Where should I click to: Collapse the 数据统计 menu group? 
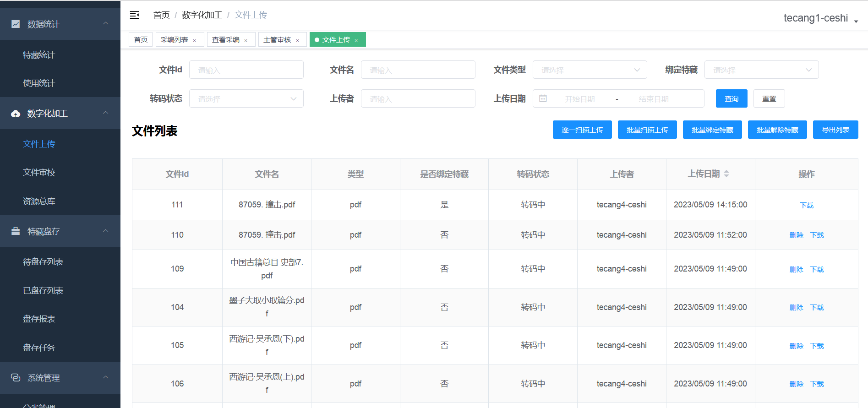(106, 23)
